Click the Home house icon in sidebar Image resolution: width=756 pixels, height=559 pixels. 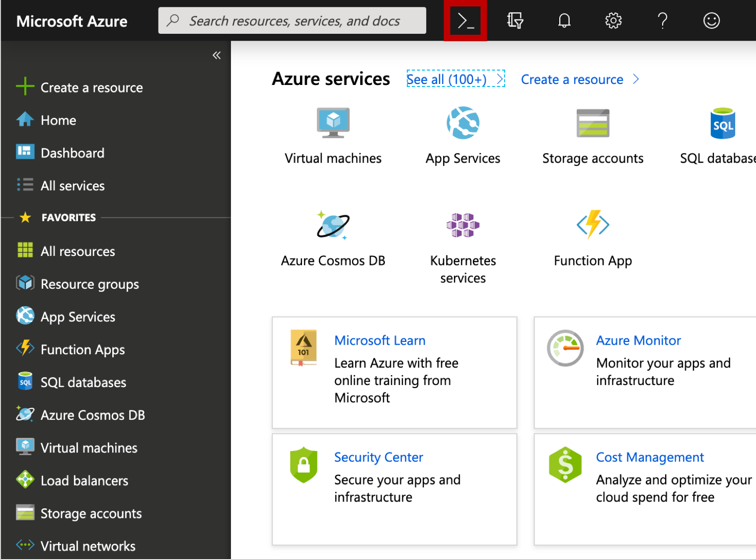(x=25, y=119)
